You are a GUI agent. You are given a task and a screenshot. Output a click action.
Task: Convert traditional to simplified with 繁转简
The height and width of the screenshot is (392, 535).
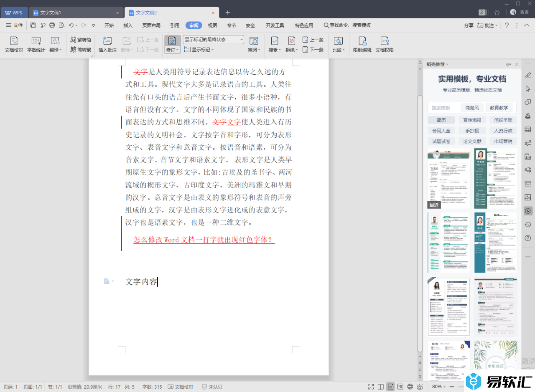81,40
